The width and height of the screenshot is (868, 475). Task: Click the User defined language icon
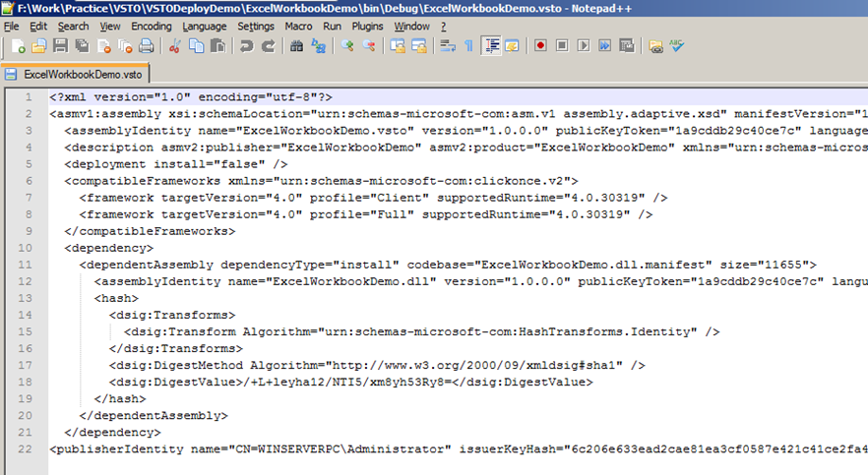[x=512, y=46]
